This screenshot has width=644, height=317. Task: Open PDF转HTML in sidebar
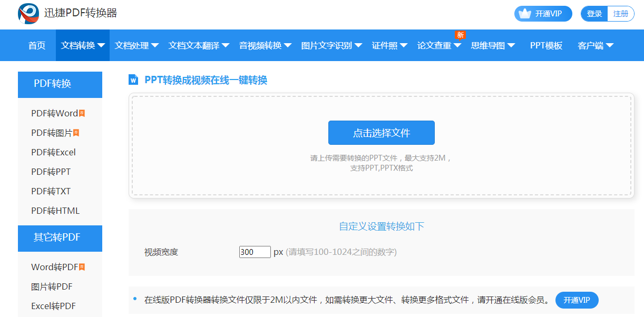[x=55, y=211]
